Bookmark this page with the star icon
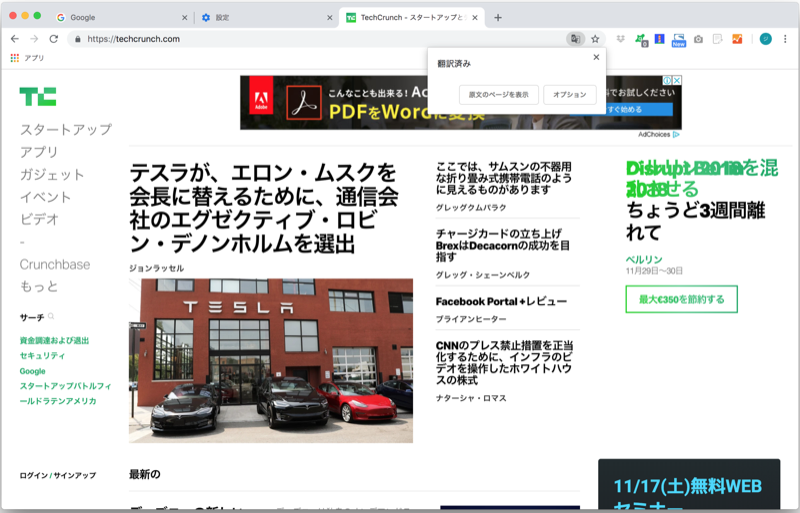Screen dimensions: 800x513 coord(595,39)
